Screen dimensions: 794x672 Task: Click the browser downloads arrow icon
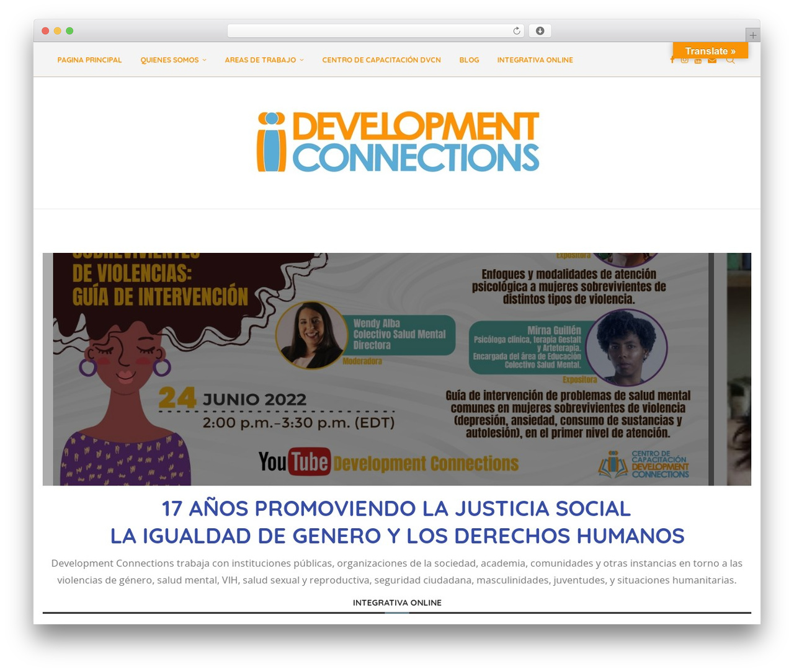(x=540, y=31)
